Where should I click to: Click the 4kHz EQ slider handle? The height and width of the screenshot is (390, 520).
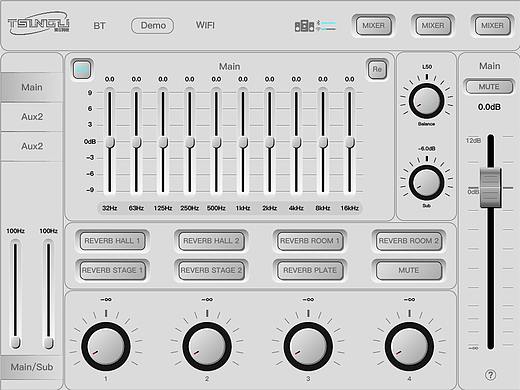[296, 142]
